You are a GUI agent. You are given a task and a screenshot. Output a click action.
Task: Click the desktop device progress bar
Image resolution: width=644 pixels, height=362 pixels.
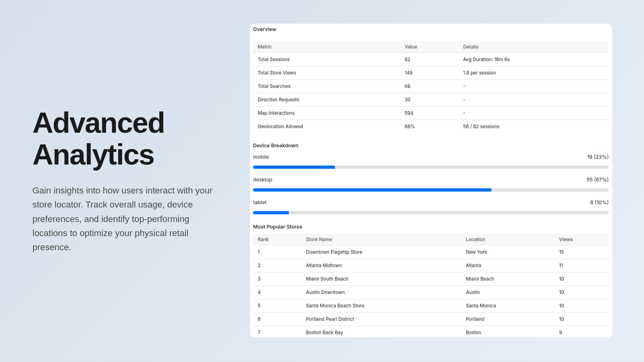[430, 190]
